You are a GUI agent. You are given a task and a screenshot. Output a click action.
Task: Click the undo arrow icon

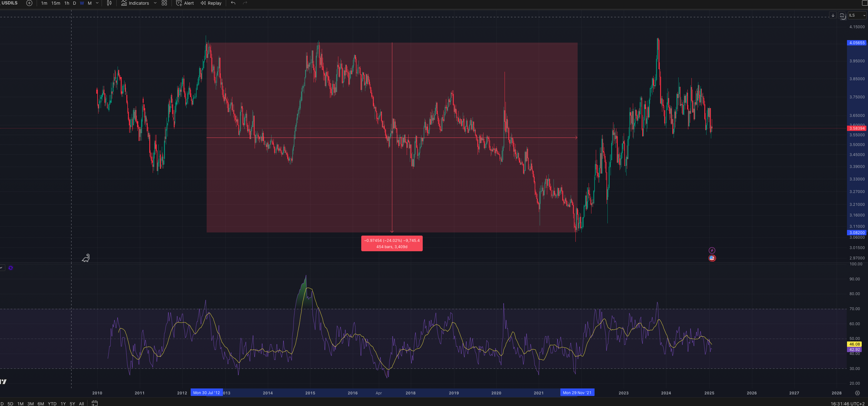[233, 3]
